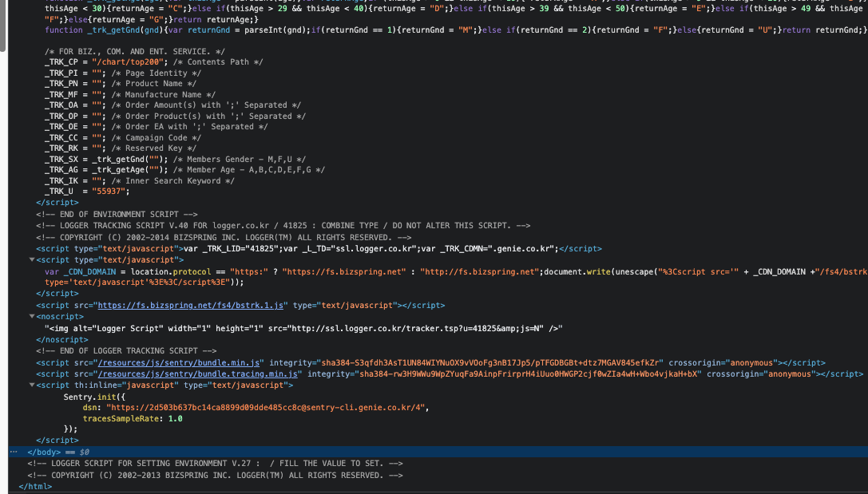Viewport: 868px width, 494px height.
Task: Click the END OF LOGGER TRACKING SCRIPT comment
Action: pyautogui.click(x=126, y=350)
